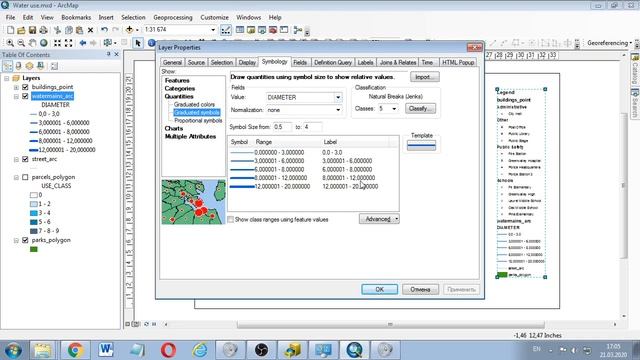Check Show class ranges using feature values

pyautogui.click(x=231, y=220)
